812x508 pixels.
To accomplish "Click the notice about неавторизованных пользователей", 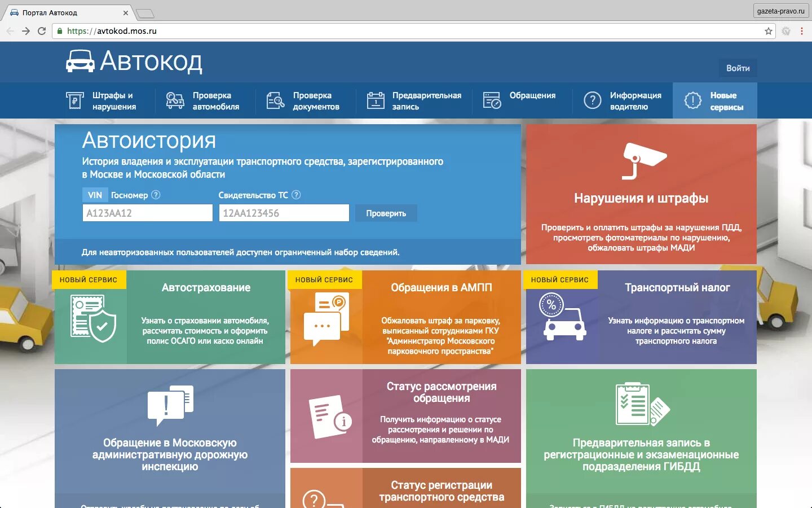I will (x=240, y=252).
